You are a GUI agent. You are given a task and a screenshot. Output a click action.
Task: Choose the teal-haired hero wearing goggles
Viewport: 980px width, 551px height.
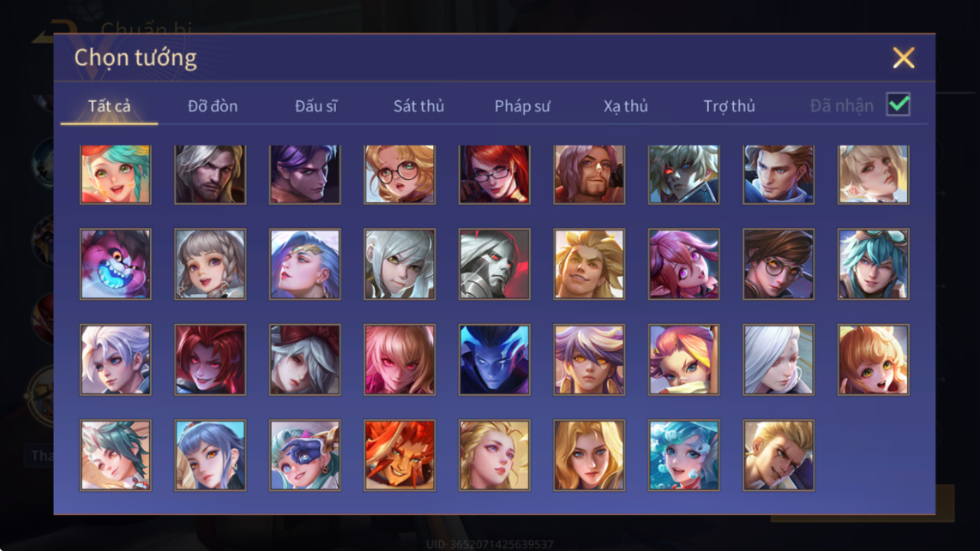click(873, 264)
